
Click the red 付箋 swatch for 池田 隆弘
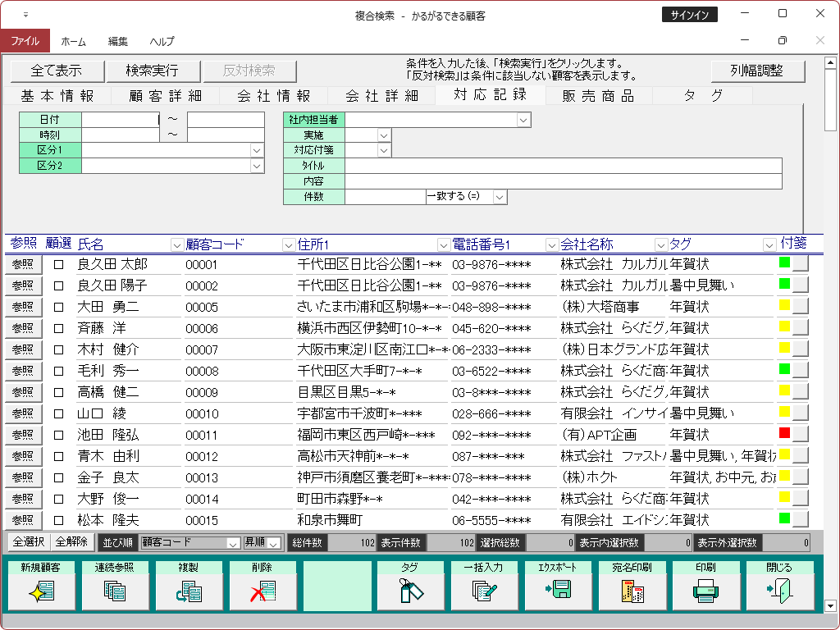pos(784,432)
